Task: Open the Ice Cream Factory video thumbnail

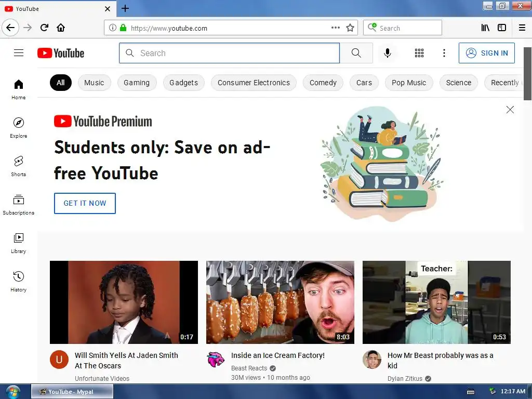Action: (280, 302)
